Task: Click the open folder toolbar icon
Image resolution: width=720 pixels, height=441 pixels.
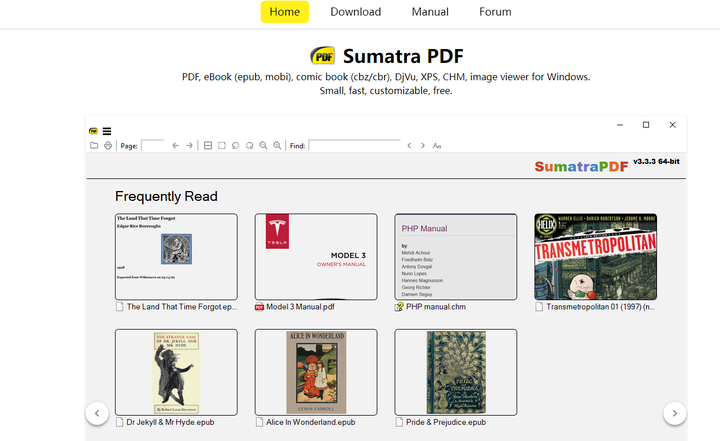Action: tap(94, 146)
